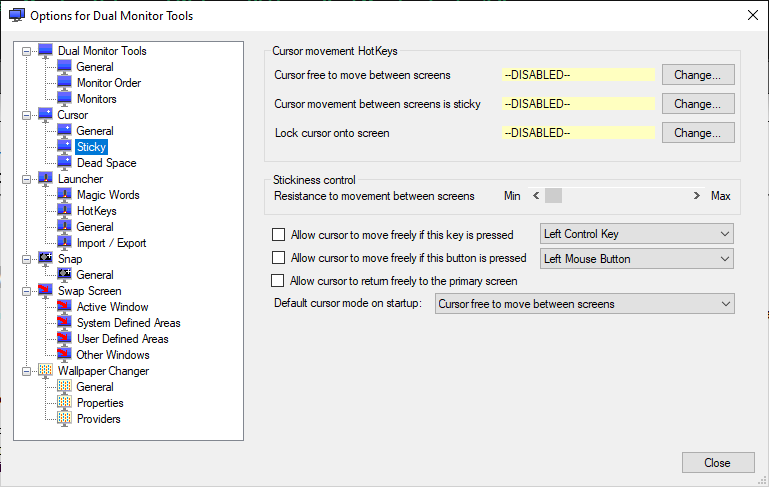
Task: Click the DISABLED field for sticky movement
Action: coord(578,103)
